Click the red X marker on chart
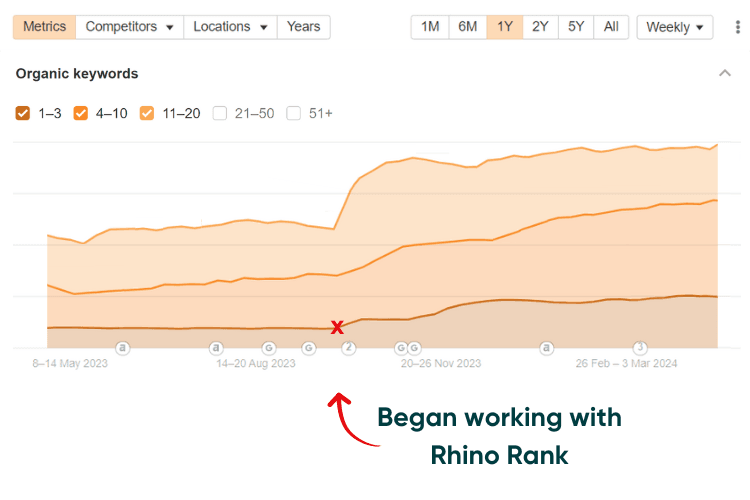Viewport: 750px width, 500px height. (x=338, y=327)
